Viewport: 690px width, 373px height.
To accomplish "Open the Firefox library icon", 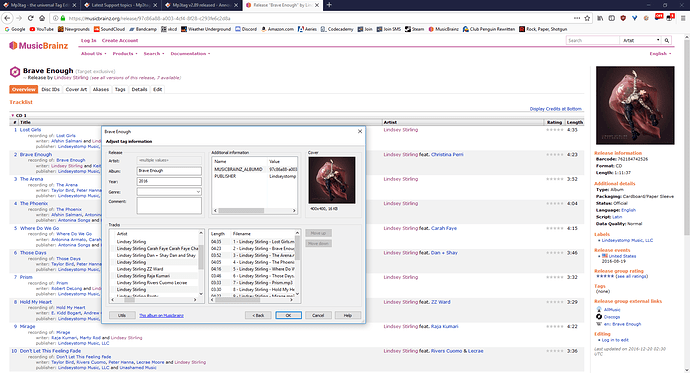I will click(600, 18).
